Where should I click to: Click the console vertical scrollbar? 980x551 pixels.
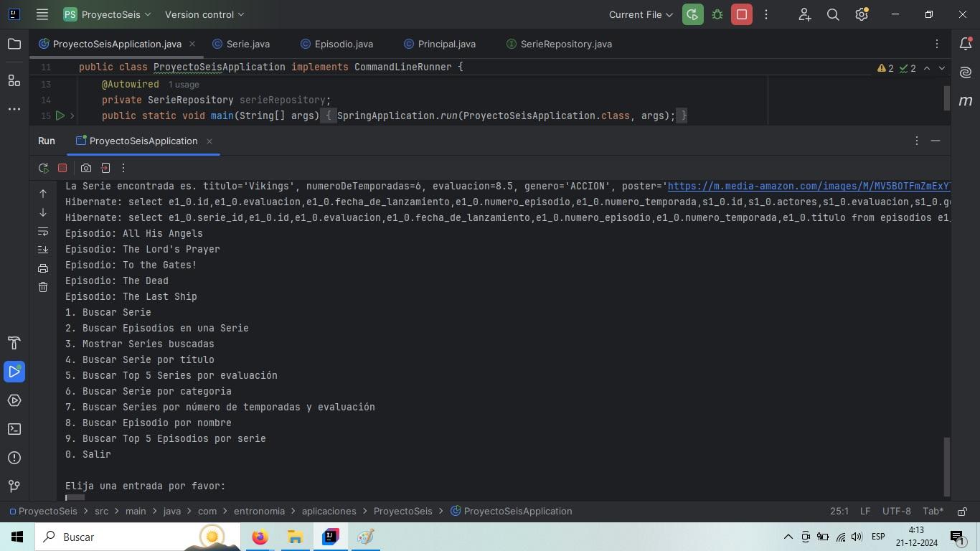[946, 466]
